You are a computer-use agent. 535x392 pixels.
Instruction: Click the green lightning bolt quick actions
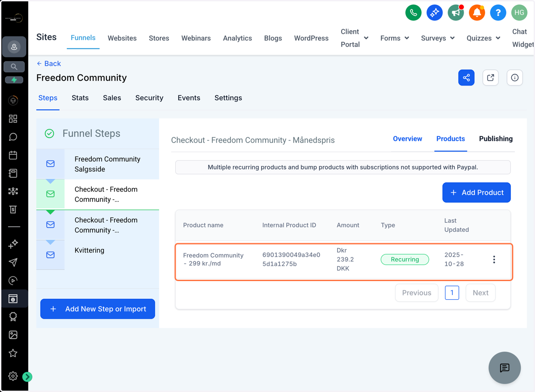[14, 80]
